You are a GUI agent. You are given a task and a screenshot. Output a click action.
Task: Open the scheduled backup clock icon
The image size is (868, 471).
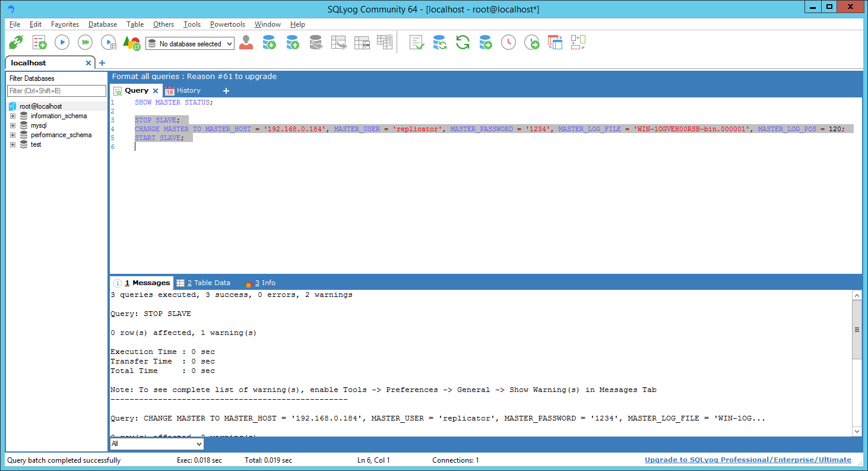click(509, 43)
